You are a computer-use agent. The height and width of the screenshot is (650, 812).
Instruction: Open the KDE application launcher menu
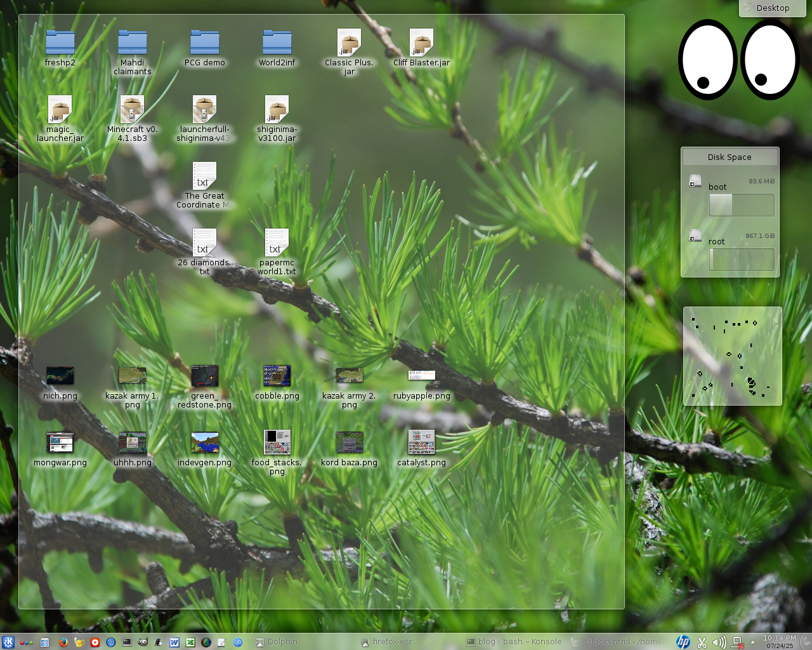(8, 642)
